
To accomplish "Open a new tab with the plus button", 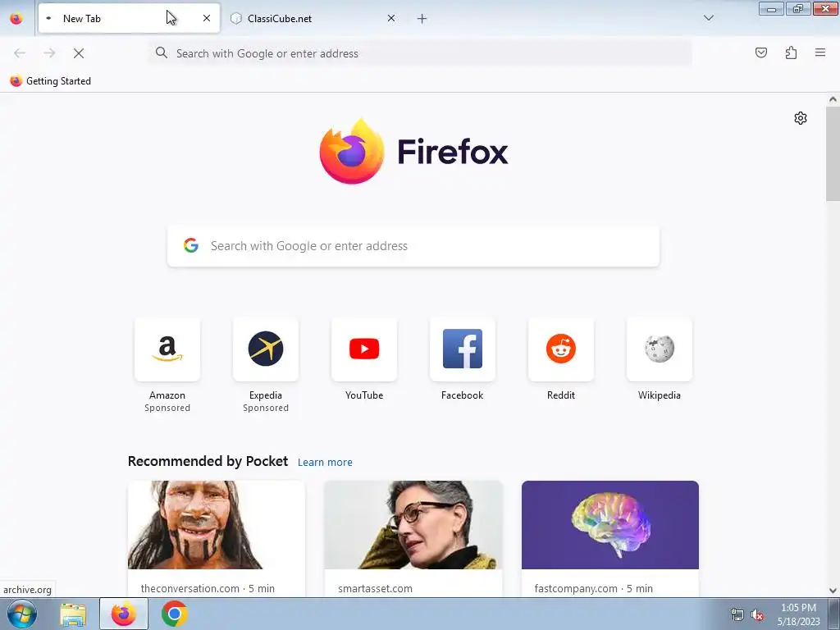I will (x=422, y=19).
